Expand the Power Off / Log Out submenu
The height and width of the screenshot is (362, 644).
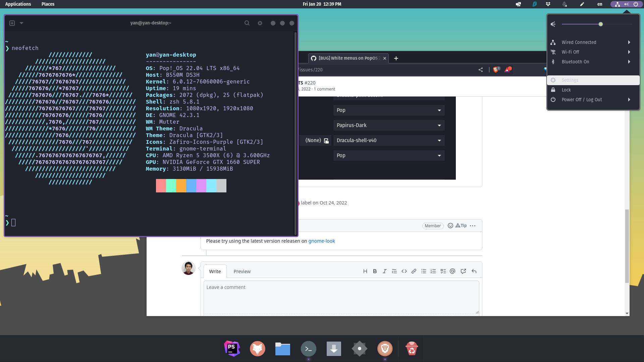click(593, 100)
